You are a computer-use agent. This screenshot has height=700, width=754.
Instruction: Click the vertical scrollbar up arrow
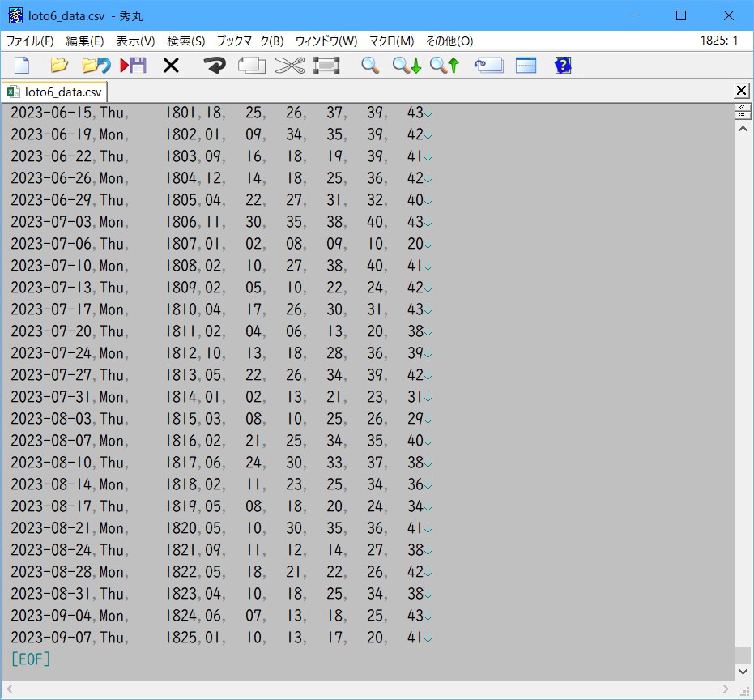click(743, 129)
